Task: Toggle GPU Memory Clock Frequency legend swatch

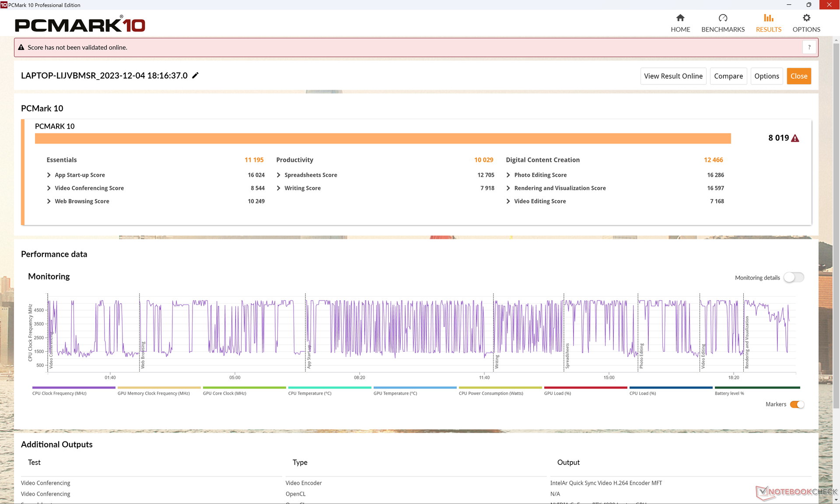Action: click(159, 388)
